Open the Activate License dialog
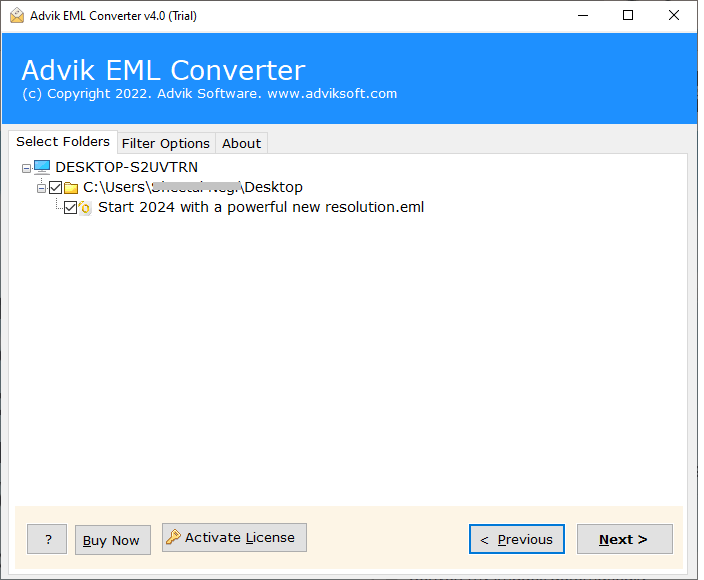Viewport: 704px width, 580px height. 234,537
